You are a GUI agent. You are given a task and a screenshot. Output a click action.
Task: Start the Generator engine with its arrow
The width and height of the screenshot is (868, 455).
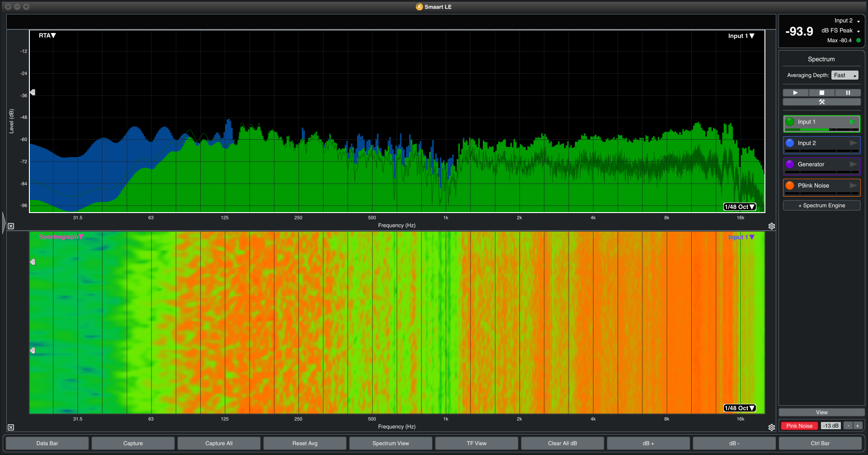[853, 164]
